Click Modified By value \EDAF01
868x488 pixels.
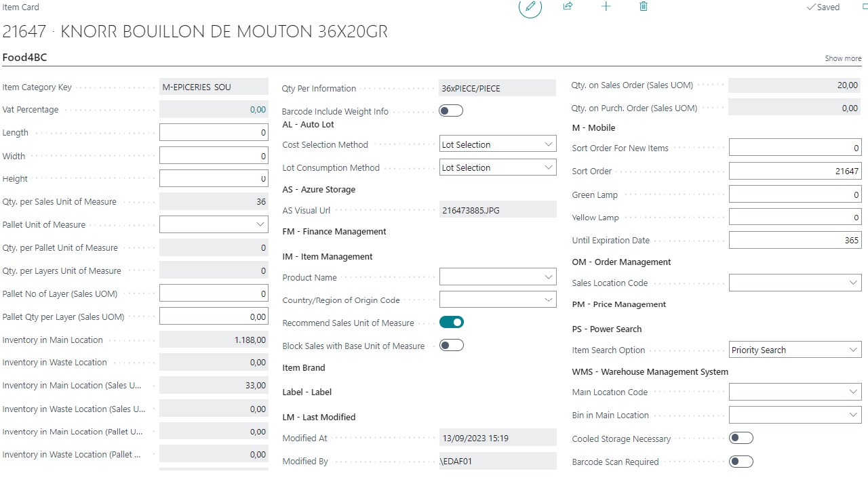498,461
